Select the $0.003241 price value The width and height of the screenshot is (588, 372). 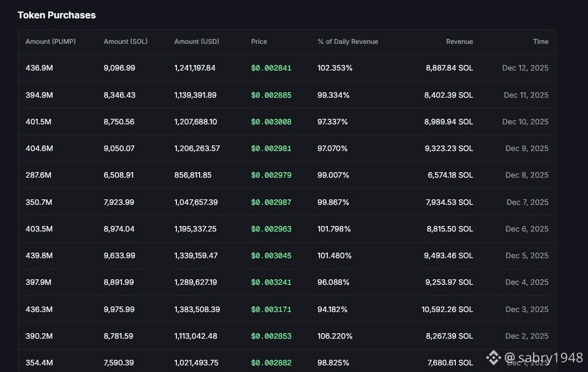(x=271, y=283)
